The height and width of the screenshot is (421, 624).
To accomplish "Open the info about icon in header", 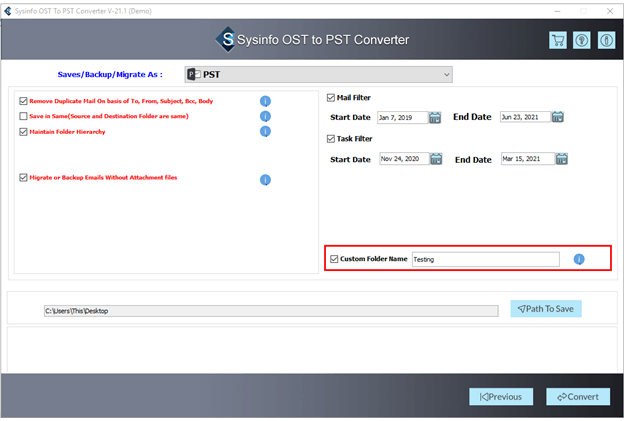I will pos(606,40).
